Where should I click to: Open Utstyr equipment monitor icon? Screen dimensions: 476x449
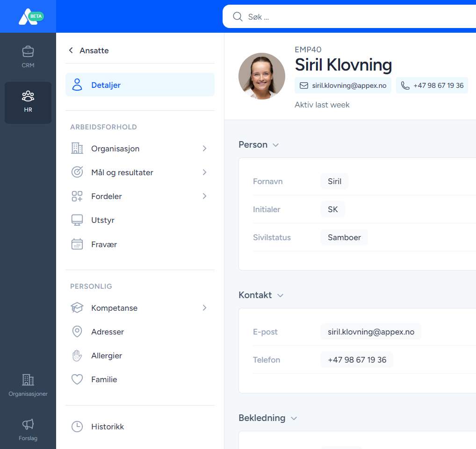point(77,221)
